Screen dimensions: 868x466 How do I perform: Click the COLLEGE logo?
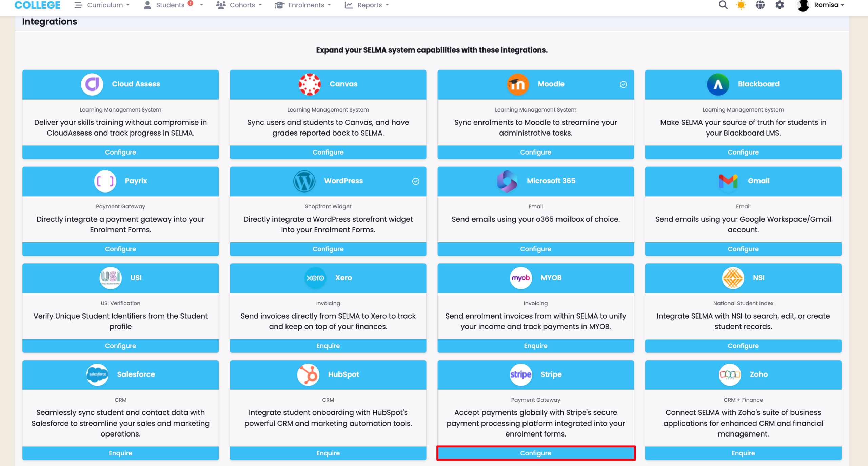coord(38,5)
